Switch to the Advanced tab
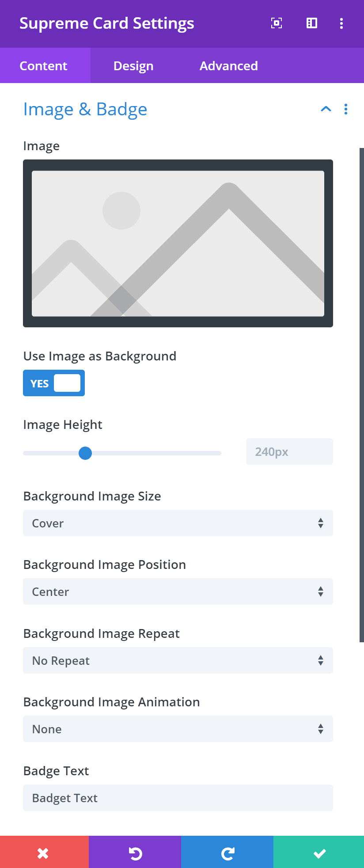 point(229,66)
